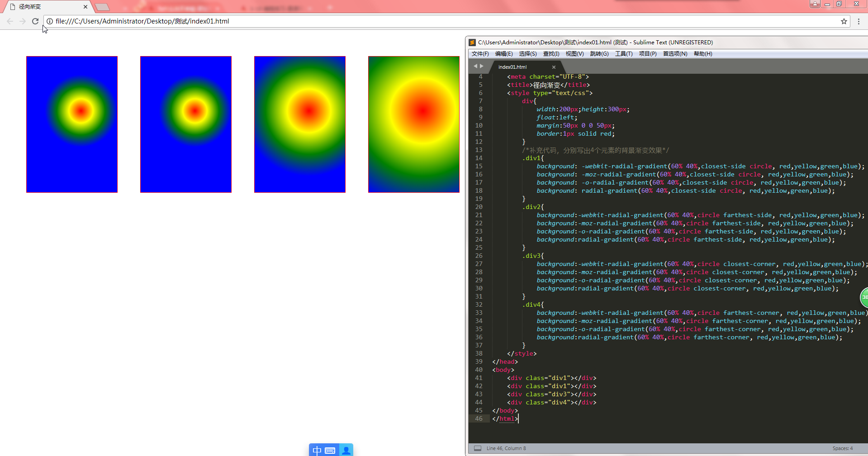
Task: Click the closing </head> tag line
Action: [505, 362]
